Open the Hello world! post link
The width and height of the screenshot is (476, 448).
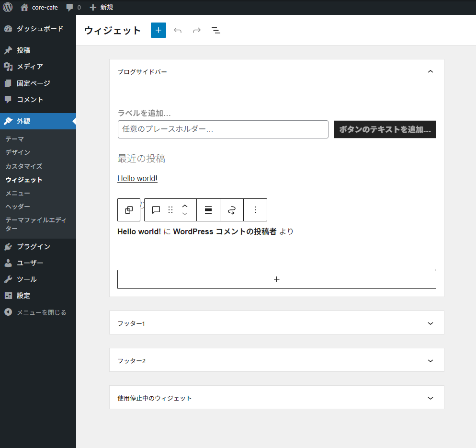click(137, 178)
